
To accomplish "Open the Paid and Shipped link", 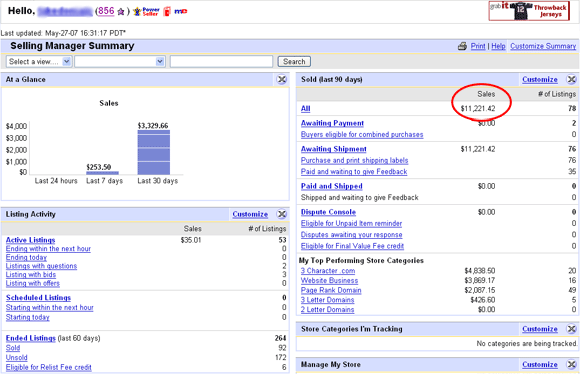I will (331, 186).
